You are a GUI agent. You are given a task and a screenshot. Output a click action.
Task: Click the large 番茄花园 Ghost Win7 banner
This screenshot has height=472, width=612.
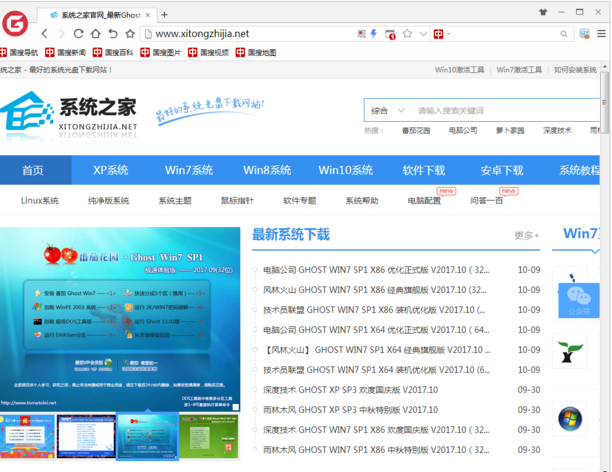tap(120, 319)
